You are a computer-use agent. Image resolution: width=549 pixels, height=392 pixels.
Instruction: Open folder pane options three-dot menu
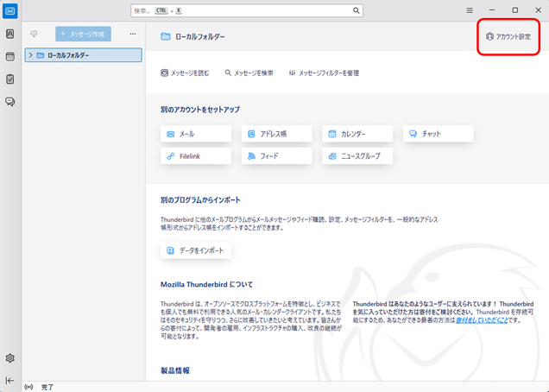click(132, 34)
